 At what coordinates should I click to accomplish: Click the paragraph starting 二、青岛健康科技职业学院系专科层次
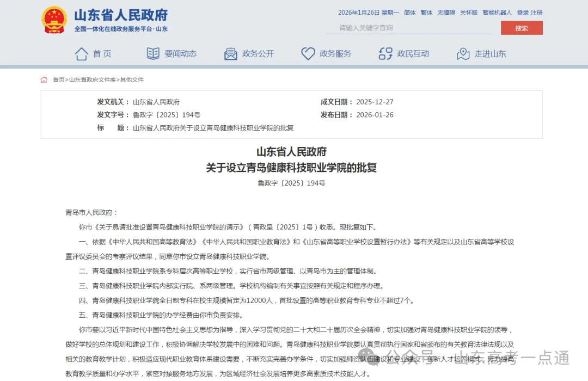click(x=229, y=271)
